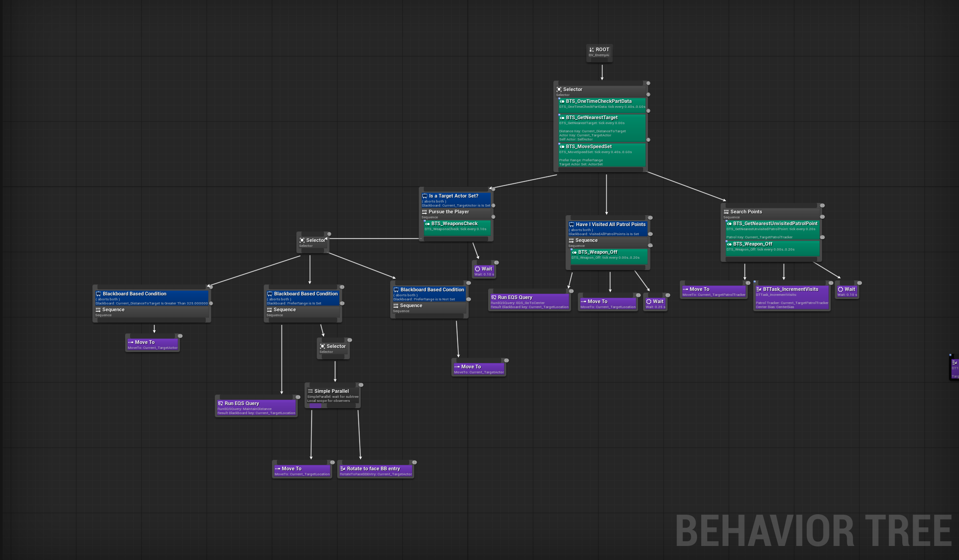This screenshot has height=560, width=959.
Task: Click the Search Points sequence icon
Action: coord(726,212)
